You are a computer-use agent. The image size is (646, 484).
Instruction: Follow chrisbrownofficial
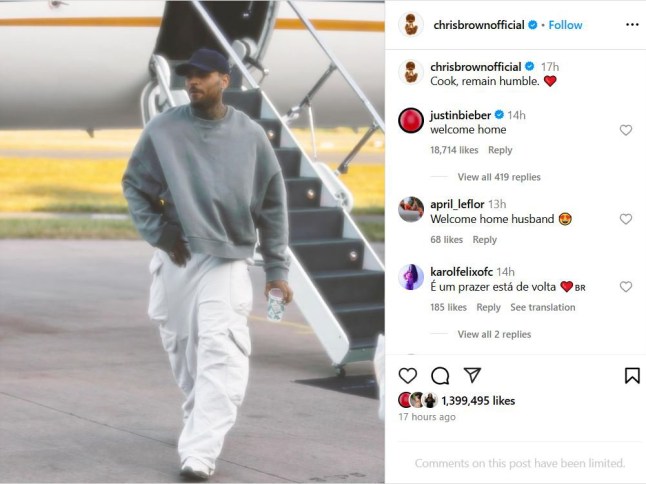click(565, 25)
